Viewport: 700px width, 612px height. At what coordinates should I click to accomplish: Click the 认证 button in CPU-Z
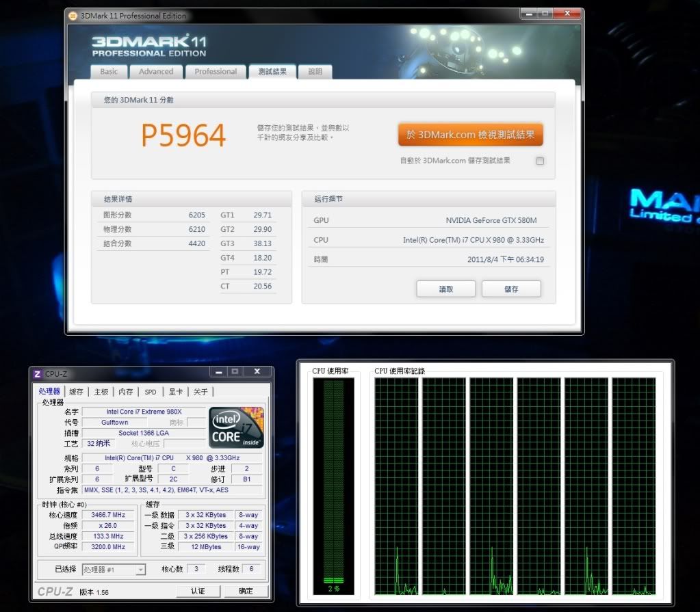tap(198, 591)
